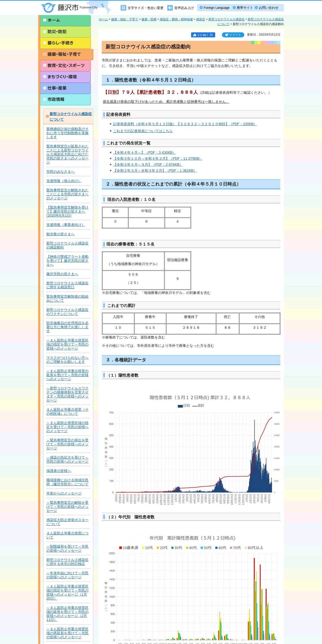The image size is (322, 644).
Task: Select the 暮らし・手続き menu tab
Action: tap(65, 43)
